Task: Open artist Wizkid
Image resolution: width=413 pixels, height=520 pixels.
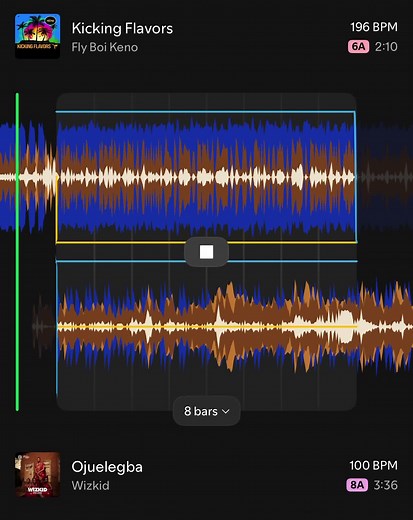Action: point(90,485)
